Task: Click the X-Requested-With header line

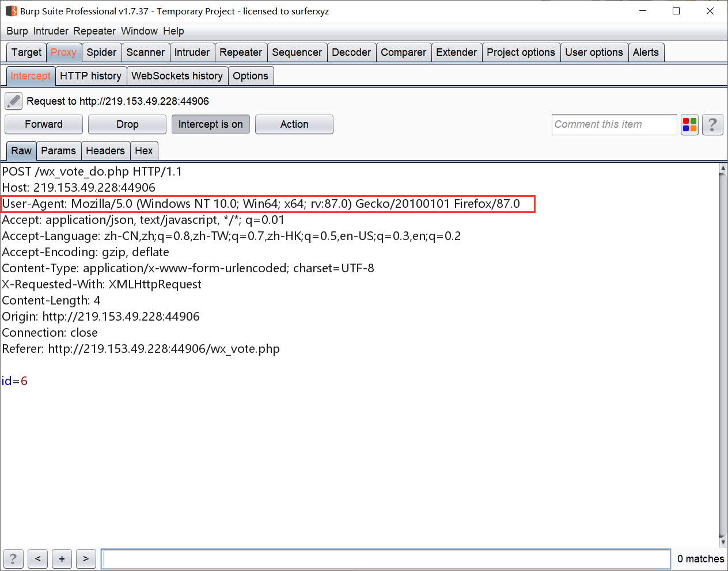Action: 102,284
